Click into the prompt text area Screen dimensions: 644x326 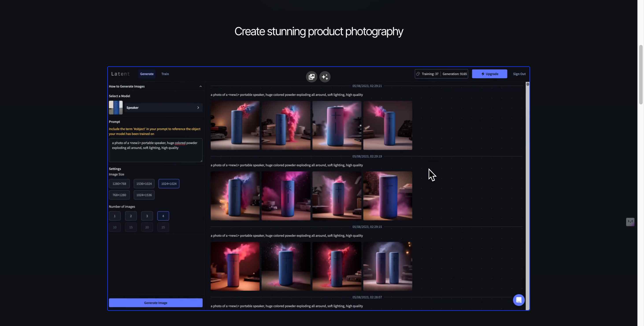tap(155, 150)
